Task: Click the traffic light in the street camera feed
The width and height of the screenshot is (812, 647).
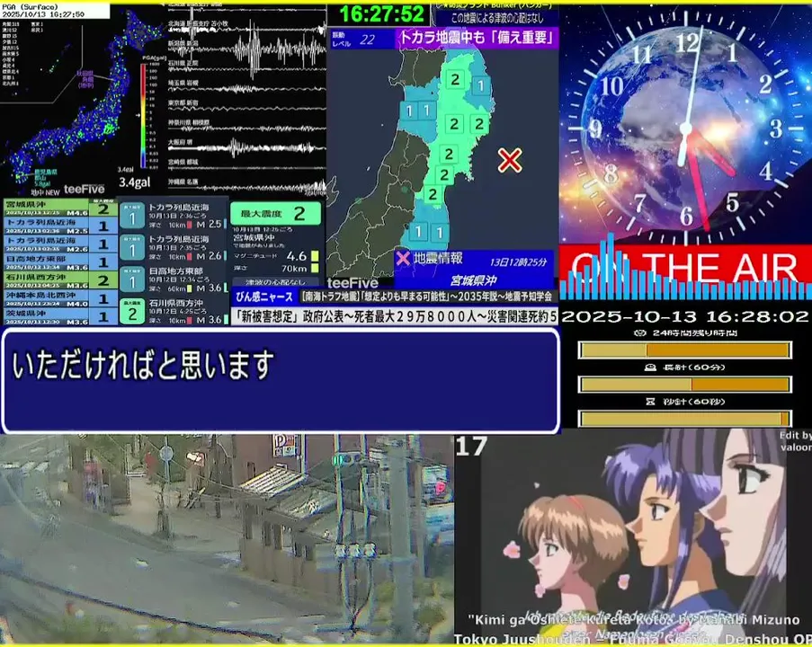Action: pos(346,459)
